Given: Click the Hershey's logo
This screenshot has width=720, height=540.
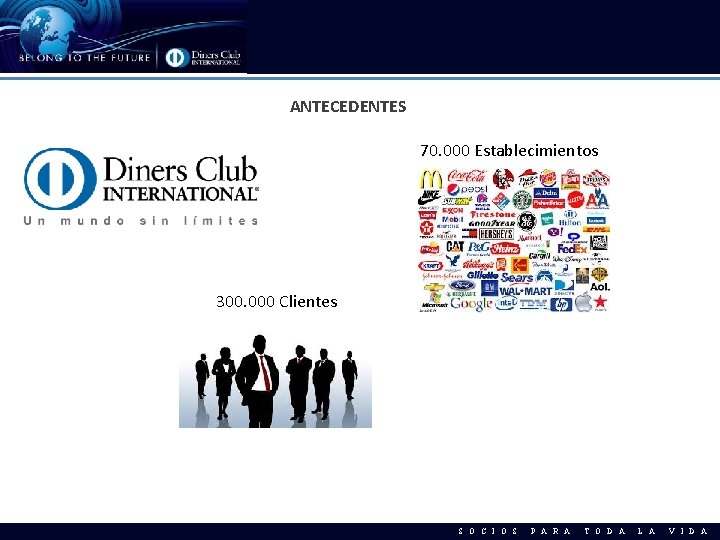Looking at the screenshot, I should [x=496, y=234].
